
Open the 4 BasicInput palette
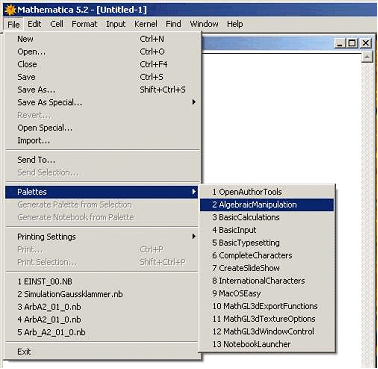coord(267,230)
